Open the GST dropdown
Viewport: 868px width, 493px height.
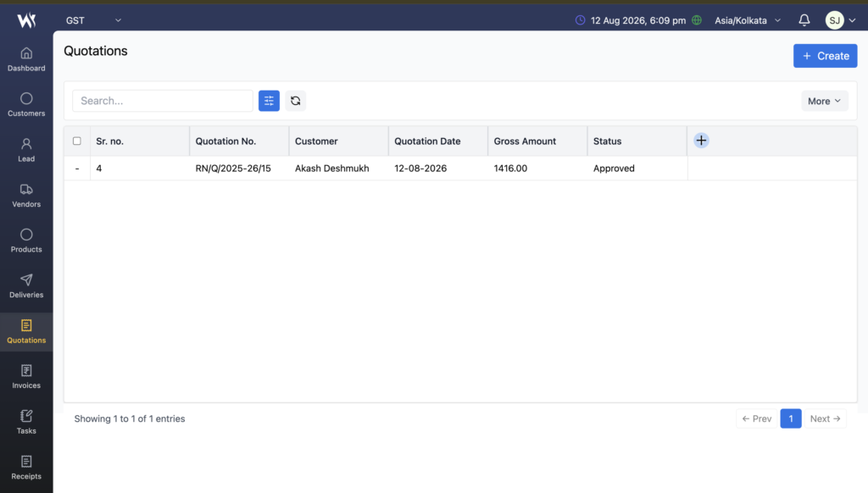[93, 20]
